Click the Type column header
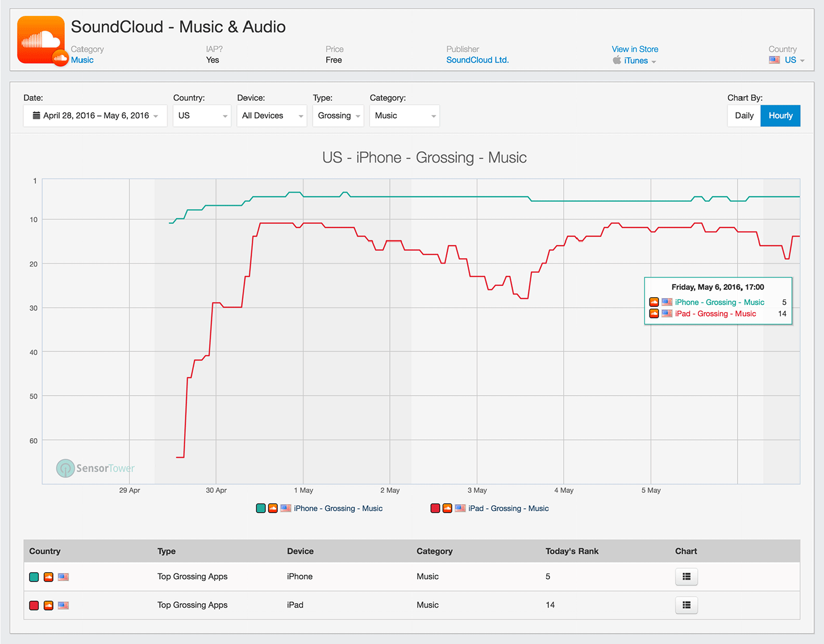 point(167,551)
